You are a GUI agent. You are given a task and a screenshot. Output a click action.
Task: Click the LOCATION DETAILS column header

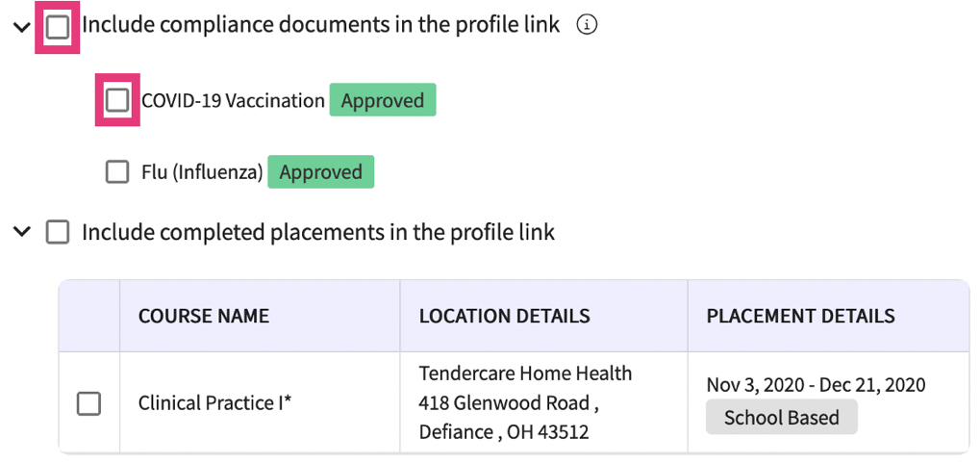tap(504, 316)
